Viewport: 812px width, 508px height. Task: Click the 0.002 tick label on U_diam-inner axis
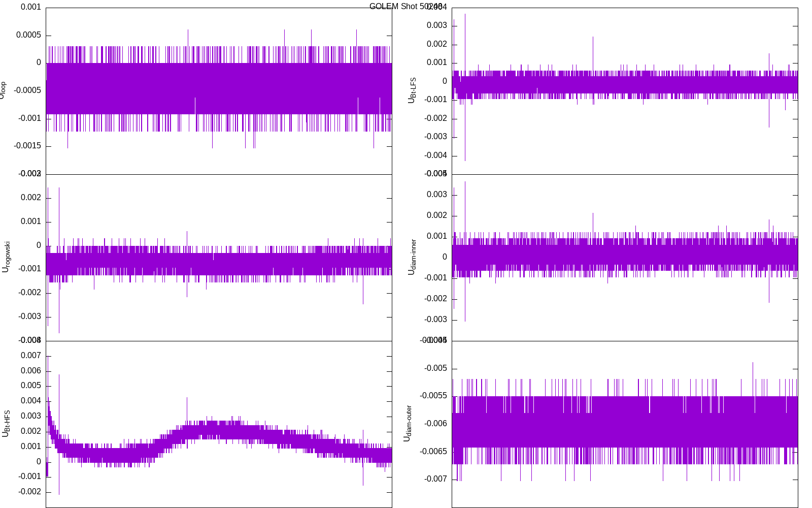tap(437, 215)
